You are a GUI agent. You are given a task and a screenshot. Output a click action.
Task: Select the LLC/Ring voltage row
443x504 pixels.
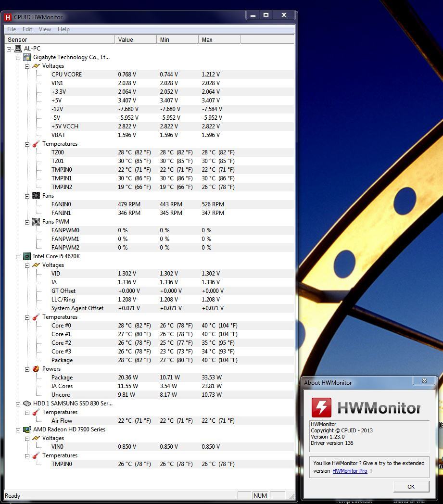(x=172, y=300)
